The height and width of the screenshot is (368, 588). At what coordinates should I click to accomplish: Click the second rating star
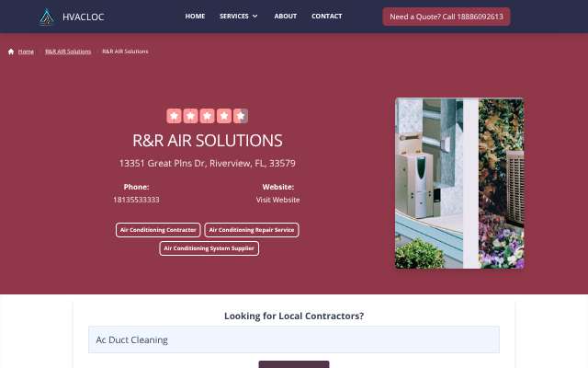[x=190, y=116]
